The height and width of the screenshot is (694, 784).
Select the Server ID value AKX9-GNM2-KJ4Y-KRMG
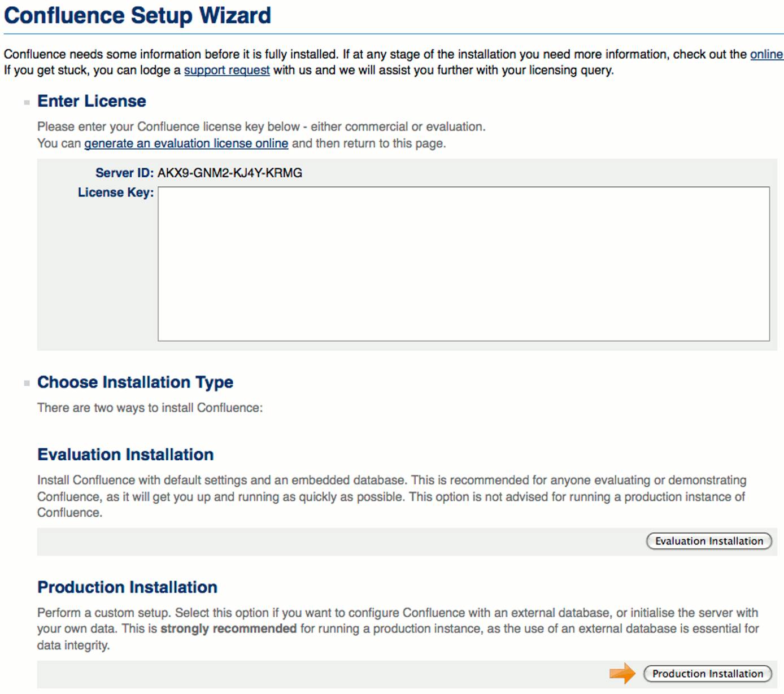[229, 172]
